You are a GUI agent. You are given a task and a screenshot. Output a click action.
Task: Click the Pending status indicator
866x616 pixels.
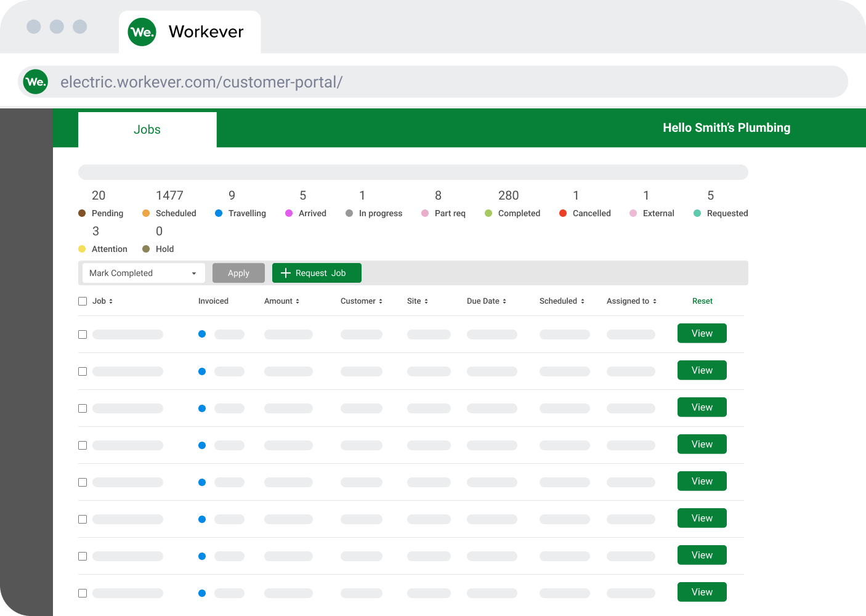click(81, 213)
